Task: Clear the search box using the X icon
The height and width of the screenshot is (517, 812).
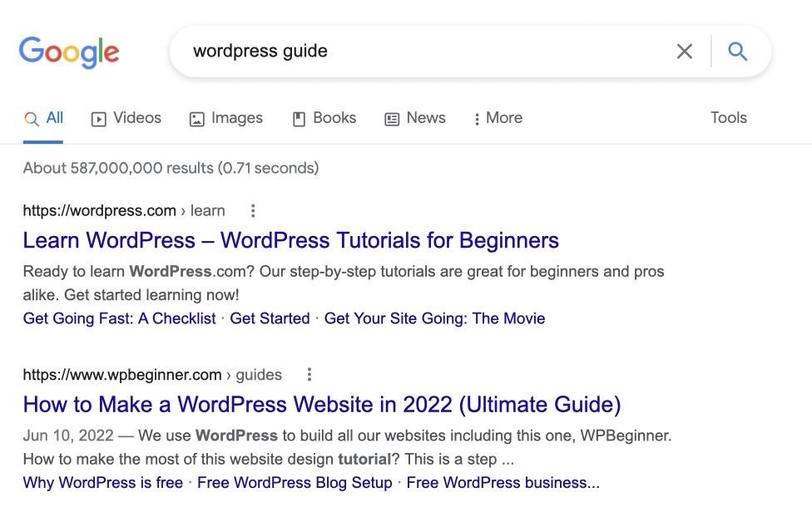Action: tap(684, 51)
